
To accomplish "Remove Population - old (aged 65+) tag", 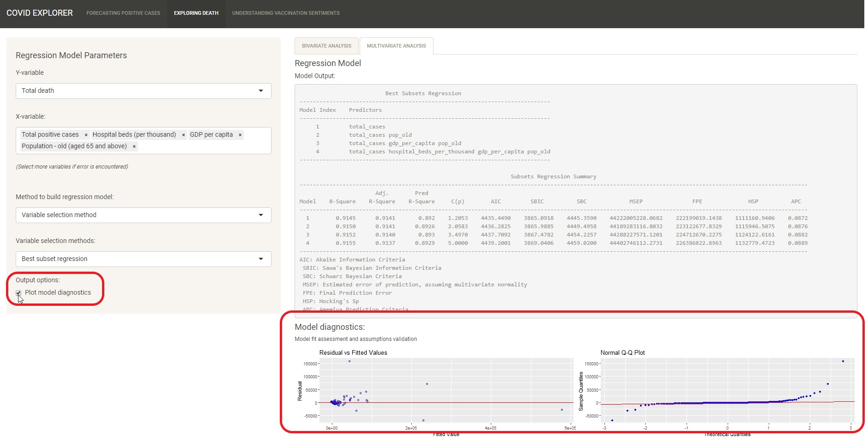I will pos(134,146).
